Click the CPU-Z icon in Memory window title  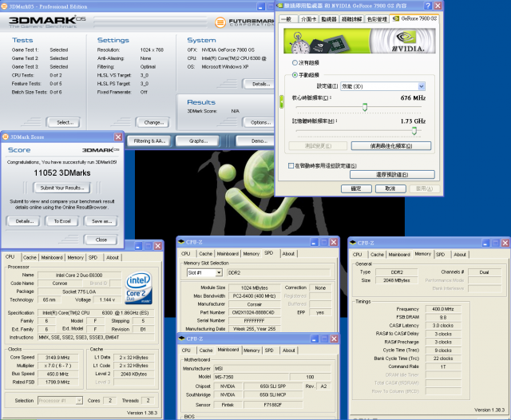[353, 243]
